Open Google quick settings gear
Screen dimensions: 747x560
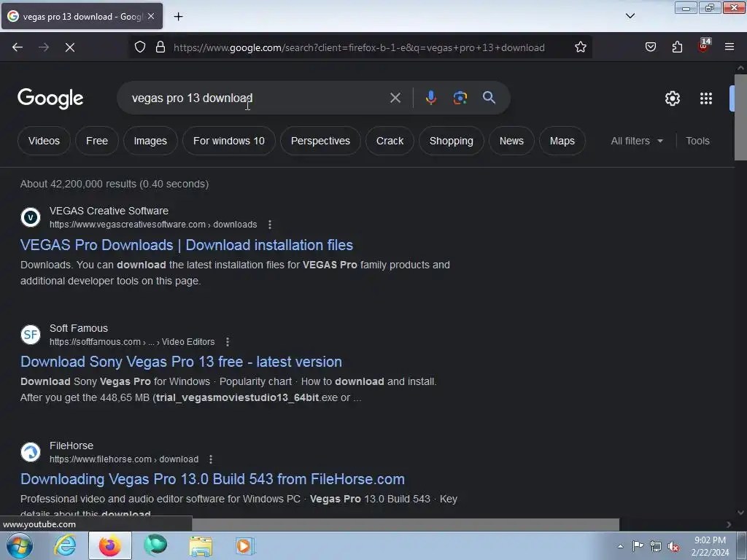672,98
